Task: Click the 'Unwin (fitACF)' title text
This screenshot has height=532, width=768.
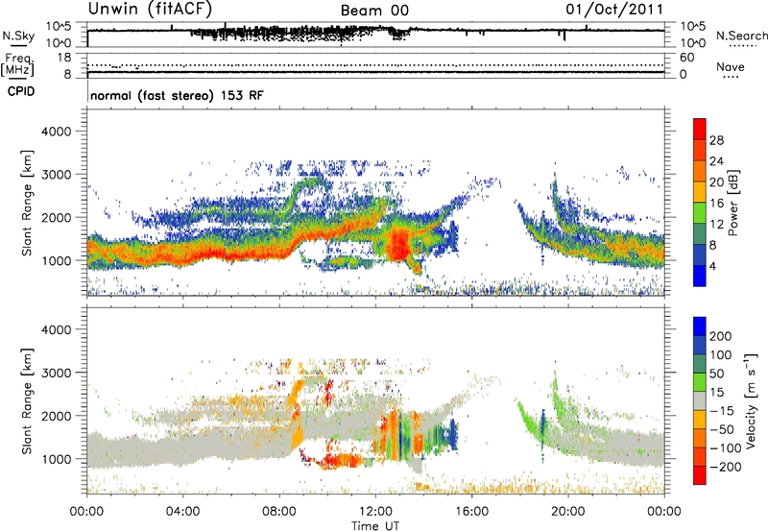Action: (x=150, y=9)
